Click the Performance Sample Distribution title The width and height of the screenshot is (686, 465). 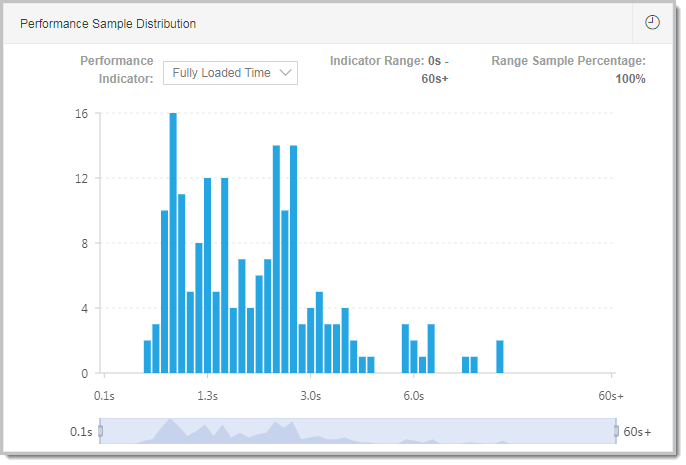pyautogui.click(x=108, y=23)
